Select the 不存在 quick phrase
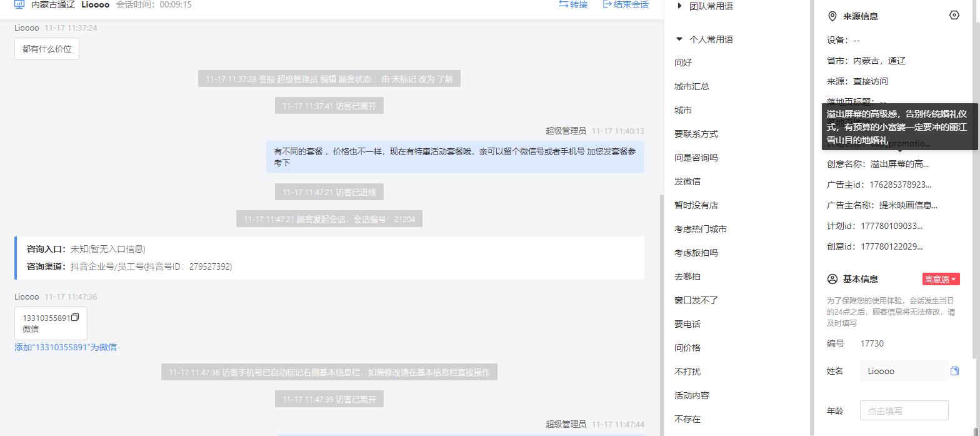The height and width of the screenshot is (436, 980). [x=687, y=419]
